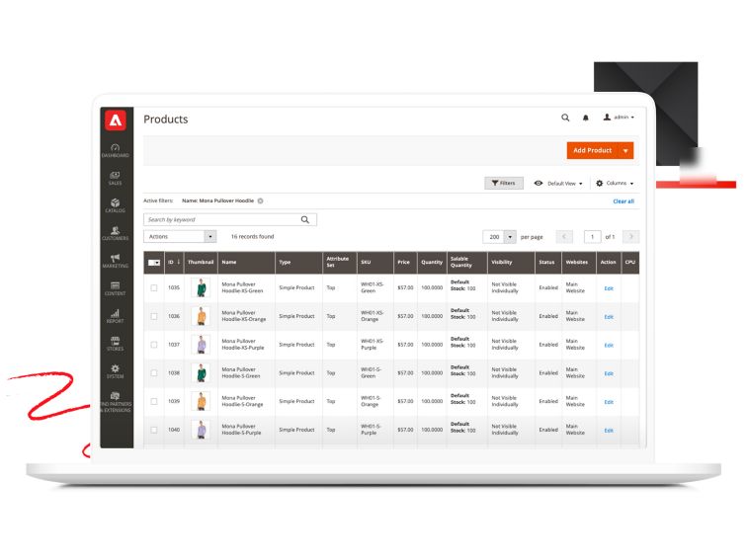Open the Actions dropdown
Viewport: 747px width, 560px height.
point(180,237)
